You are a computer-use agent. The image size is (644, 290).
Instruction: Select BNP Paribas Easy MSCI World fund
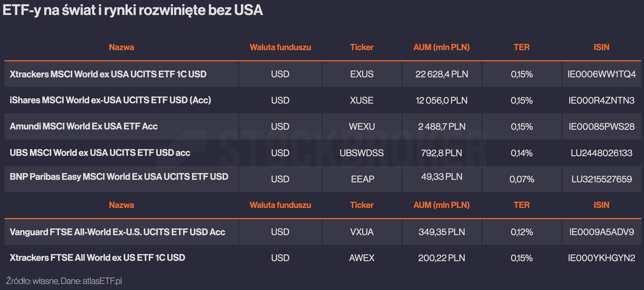(119, 177)
